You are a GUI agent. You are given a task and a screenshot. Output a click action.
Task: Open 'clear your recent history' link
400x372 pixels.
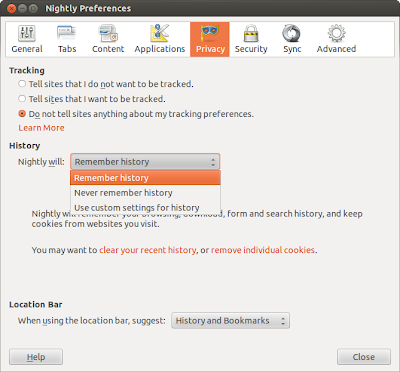click(x=148, y=250)
